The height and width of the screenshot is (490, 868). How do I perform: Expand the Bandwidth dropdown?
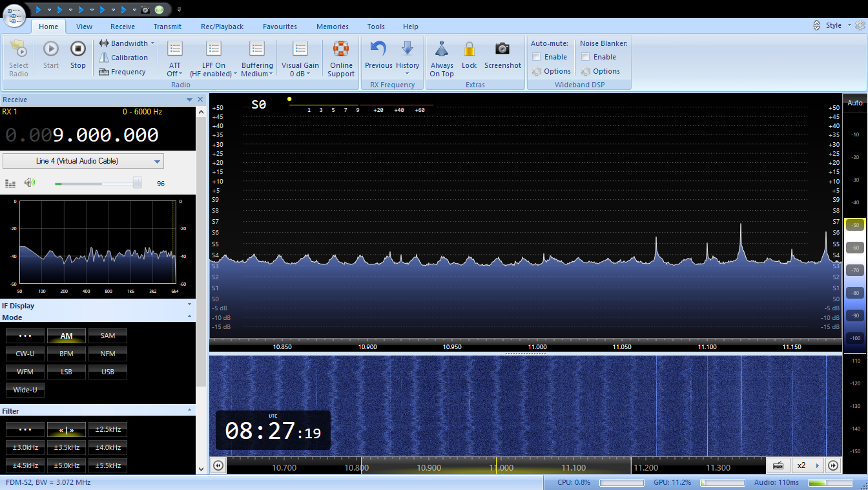pyautogui.click(x=127, y=43)
